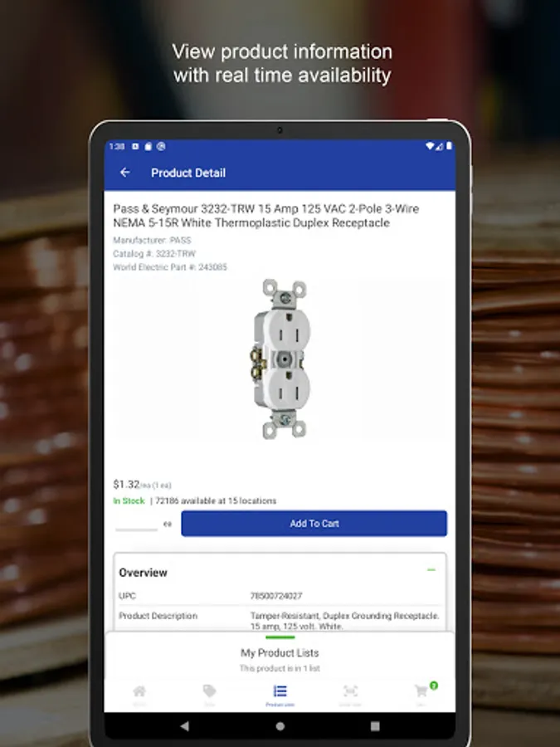Tap the green cart count badge
This screenshot has width=560, height=747.
(433, 686)
